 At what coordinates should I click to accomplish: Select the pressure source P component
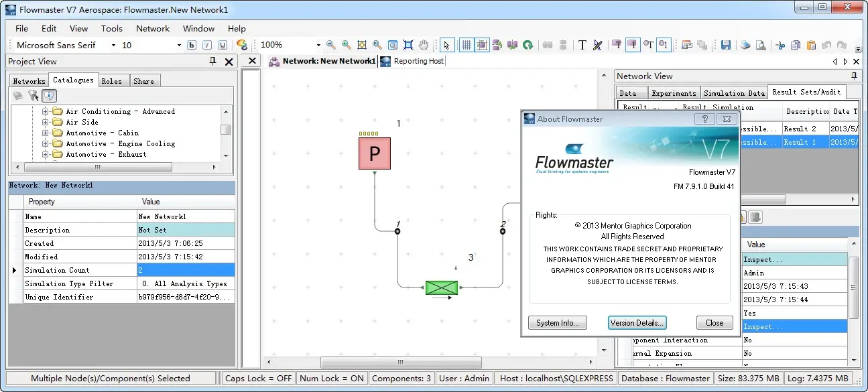click(375, 153)
